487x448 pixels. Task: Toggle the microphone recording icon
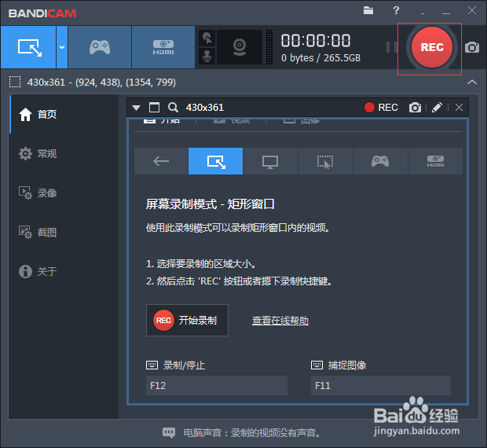[207, 56]
